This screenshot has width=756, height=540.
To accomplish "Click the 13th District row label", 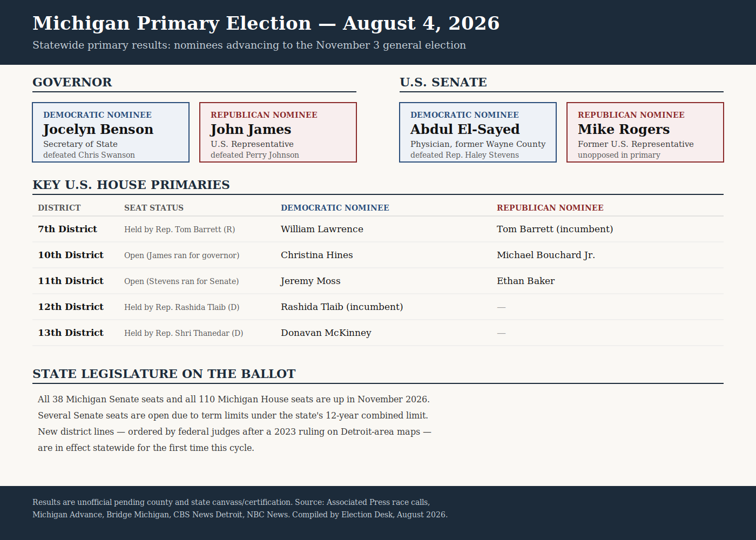I will 71,333.
